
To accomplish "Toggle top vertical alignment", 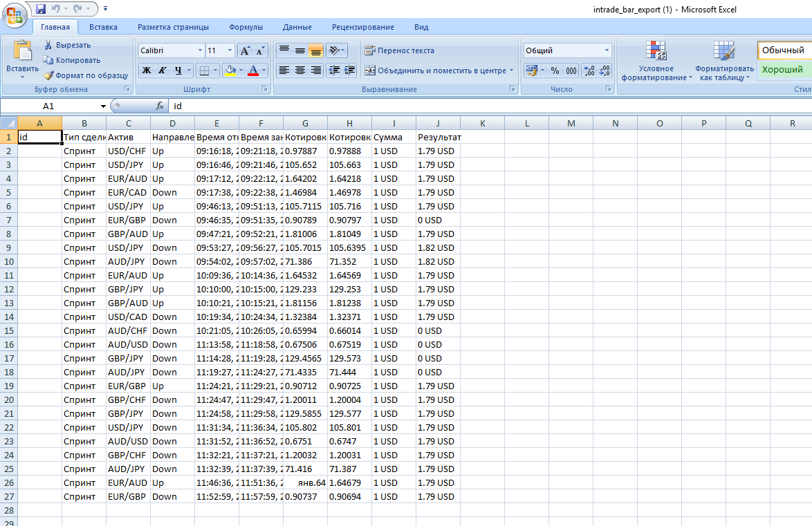I will point(284,50).
